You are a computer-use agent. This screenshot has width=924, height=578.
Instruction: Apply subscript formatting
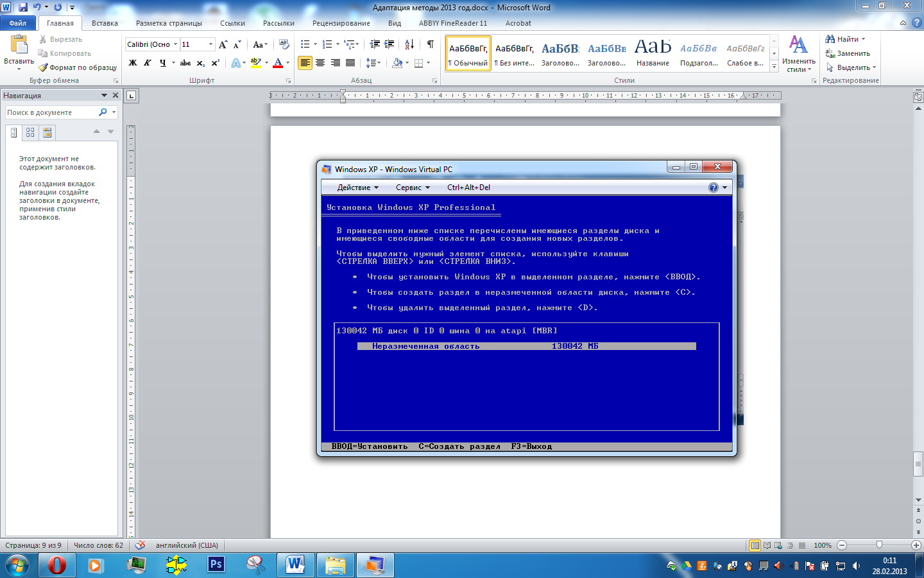click(x=200, y=63)
